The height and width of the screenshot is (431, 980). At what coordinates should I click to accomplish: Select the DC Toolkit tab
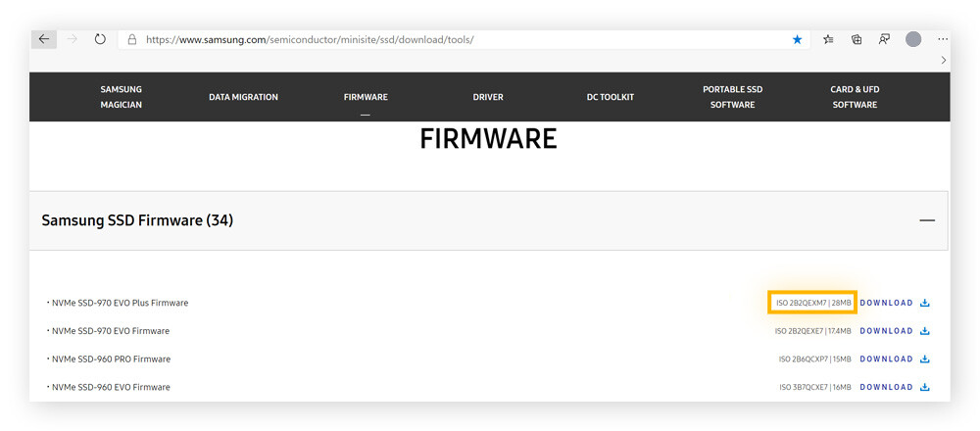(x=611, y=97)
